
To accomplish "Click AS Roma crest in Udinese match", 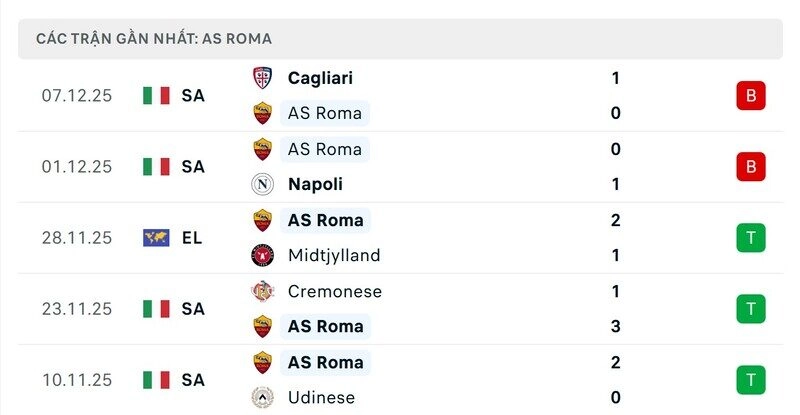I will click(x=263, y=362).
